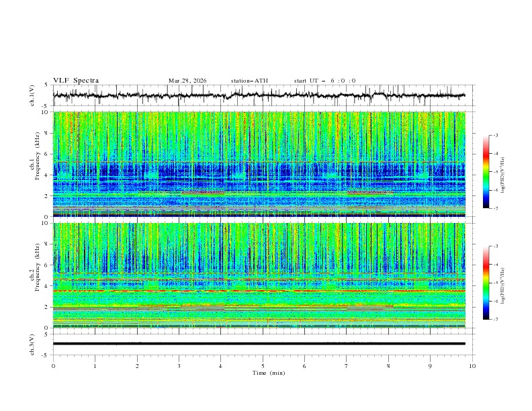Click the "6" kHz tick on ch.2 frequency axis
The width and height of the screenshot is (532, 411).
pyautogui.click(x=48, y=265)
